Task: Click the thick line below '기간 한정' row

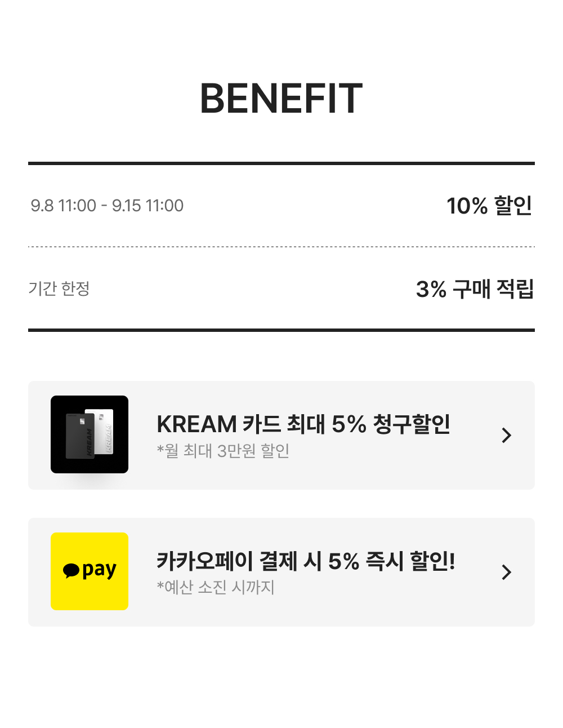Action: coord(281,330)
